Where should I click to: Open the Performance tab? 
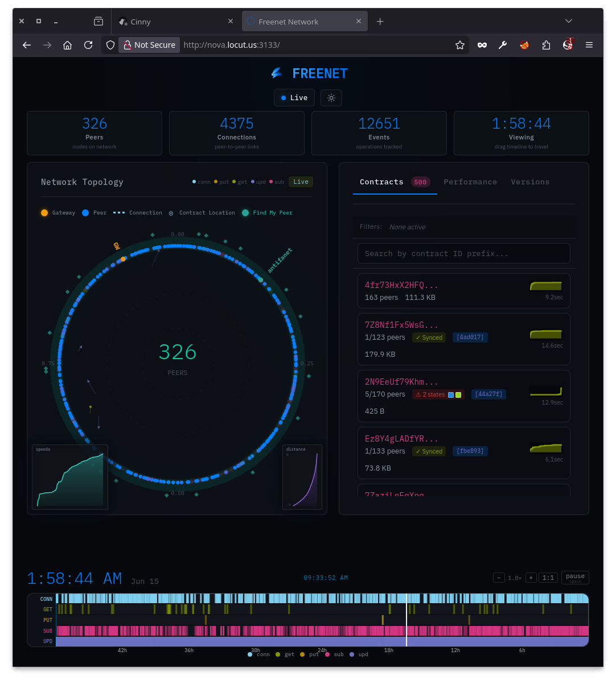click(x=470, y=182)
